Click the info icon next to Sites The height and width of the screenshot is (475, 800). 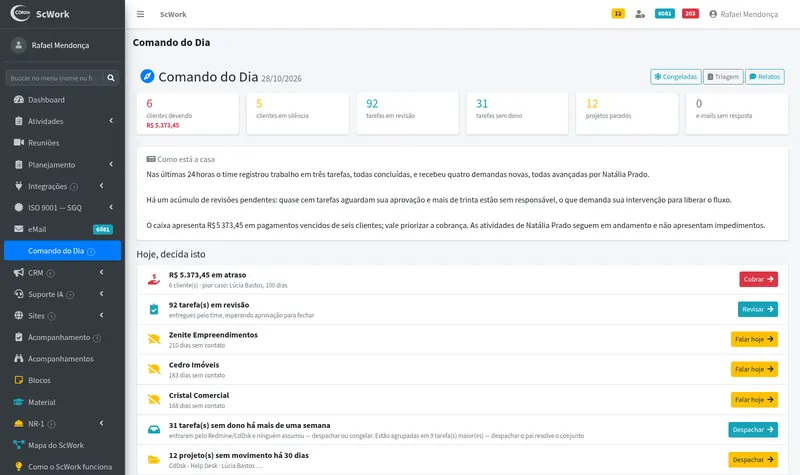tap(51, 316)
